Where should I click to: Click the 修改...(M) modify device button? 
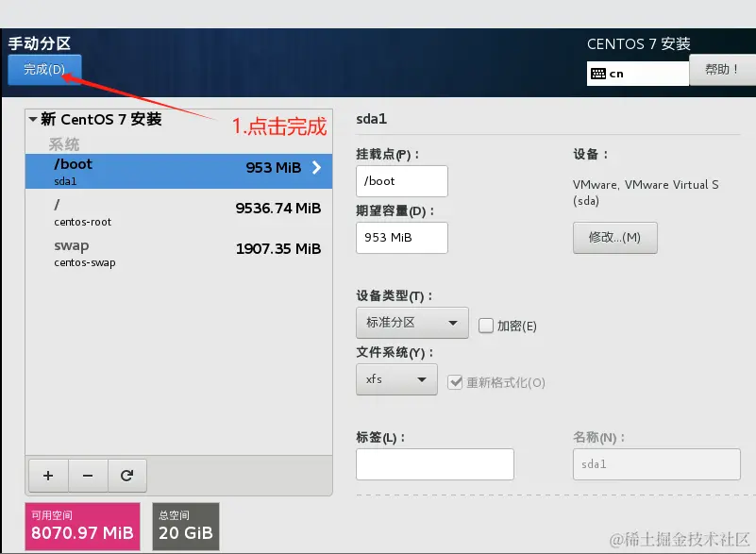(x=614, y=238)
